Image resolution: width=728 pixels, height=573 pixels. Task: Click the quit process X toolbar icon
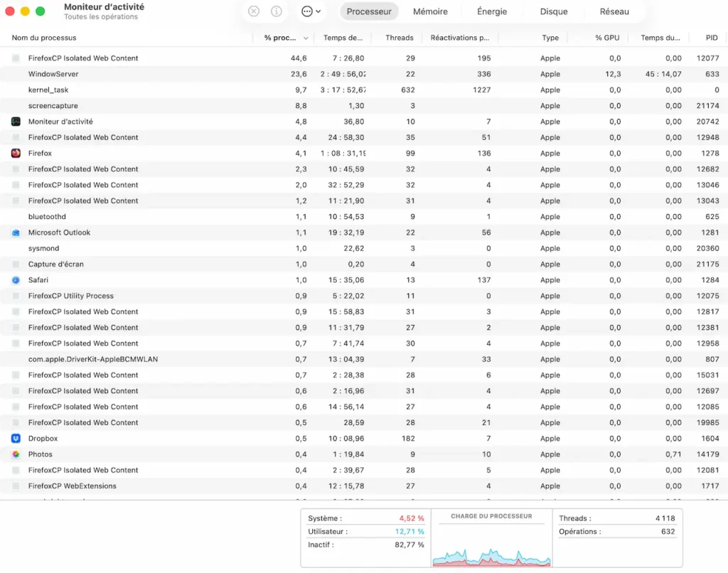(254, 11)
